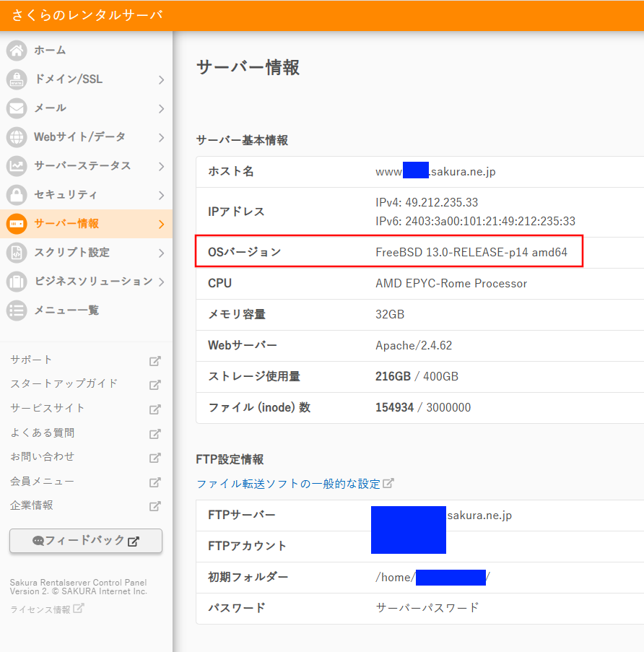The height and width of the screenshot is (652, 644).
Task: Open ファイル転送ソフトの一般的な設定 link
Action: coord(288,484)
